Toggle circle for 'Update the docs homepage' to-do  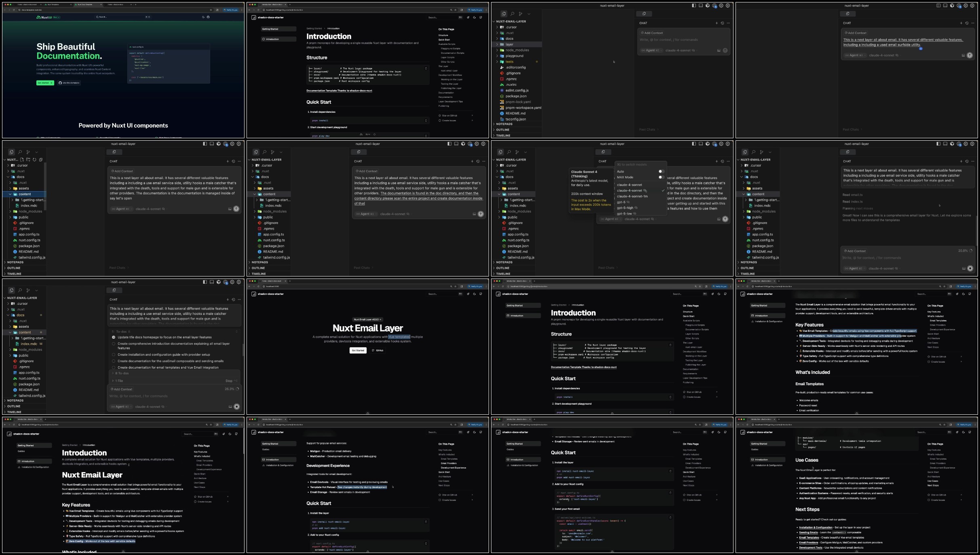coord(114,337)
